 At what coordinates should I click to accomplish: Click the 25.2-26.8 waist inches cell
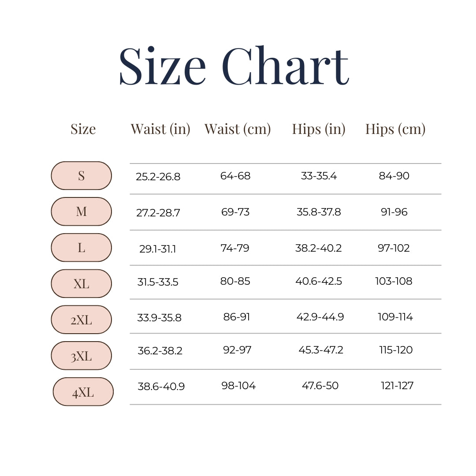point(158,177)
